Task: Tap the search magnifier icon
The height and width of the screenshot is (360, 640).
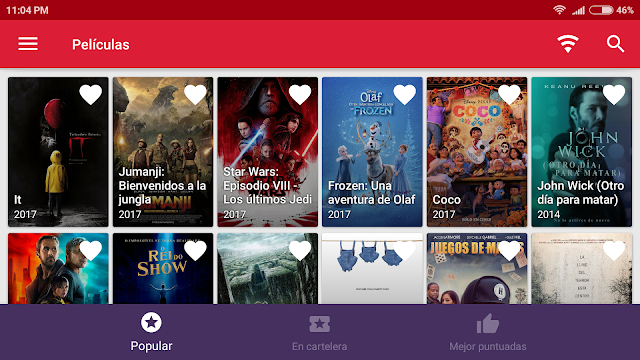Action: (615, 44)
